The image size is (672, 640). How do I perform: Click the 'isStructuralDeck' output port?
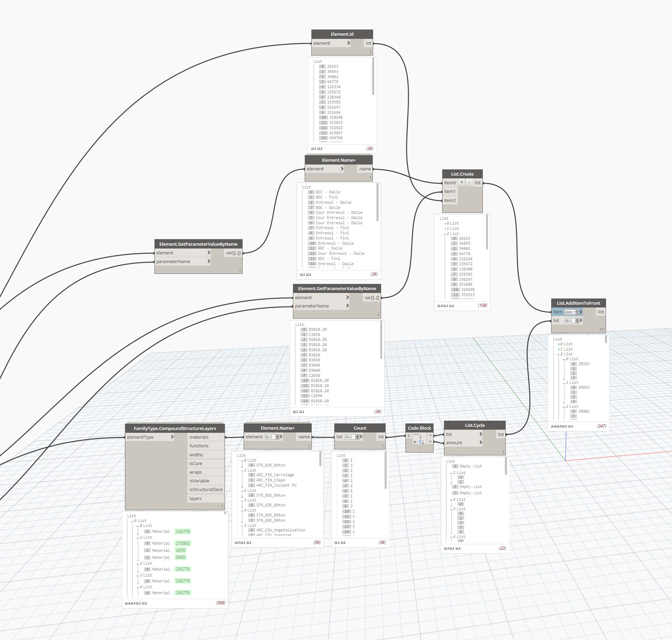[206, 489]
